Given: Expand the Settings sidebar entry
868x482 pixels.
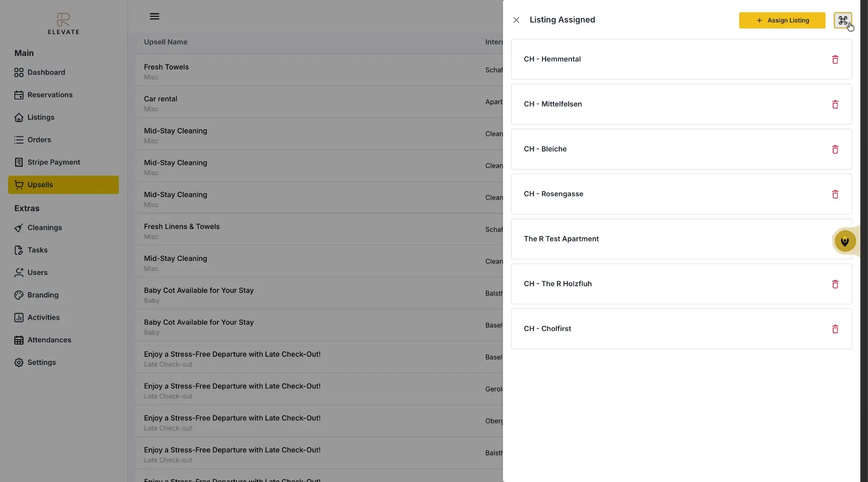Looking at the screenshot, I should 40,362.
